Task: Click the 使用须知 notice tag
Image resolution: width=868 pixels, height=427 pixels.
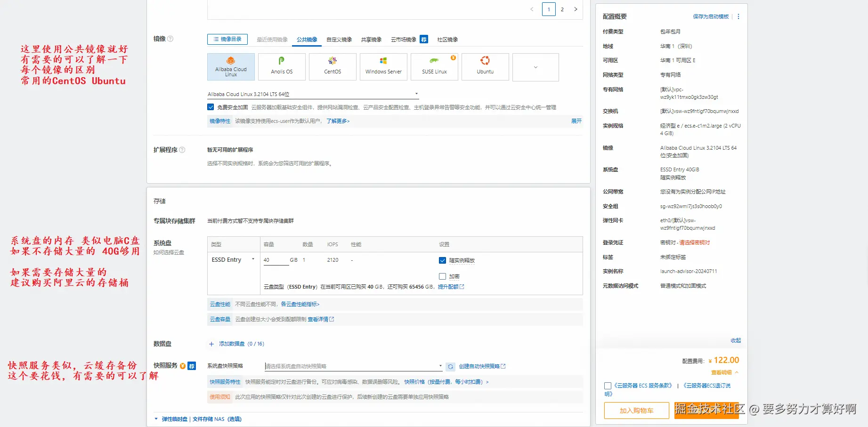Action: point(220,397)
